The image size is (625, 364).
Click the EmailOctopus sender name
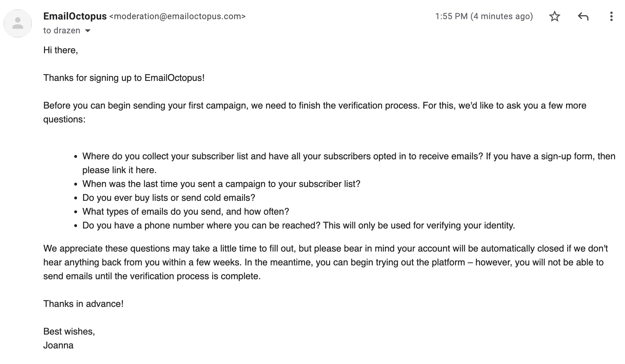pos(75,16)
